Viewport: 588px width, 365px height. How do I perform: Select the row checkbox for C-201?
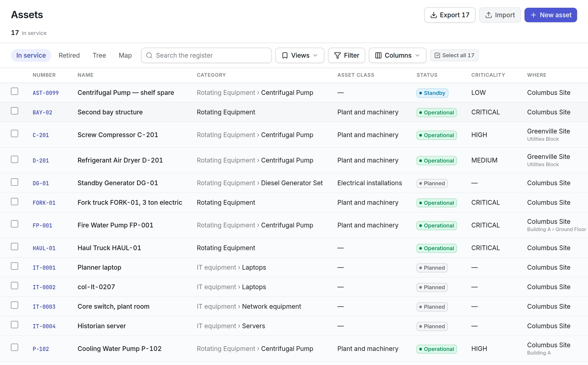coord(15,133)
